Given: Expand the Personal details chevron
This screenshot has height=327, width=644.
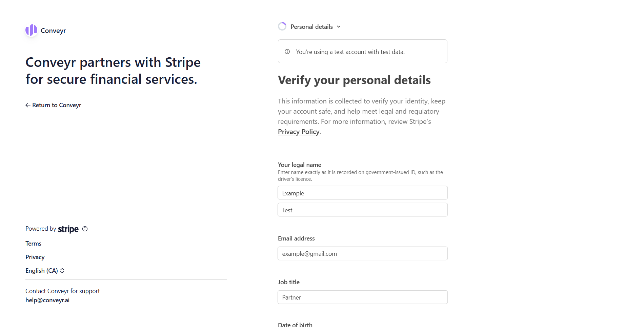Looking at the screenshot, I should pos(339,27).
